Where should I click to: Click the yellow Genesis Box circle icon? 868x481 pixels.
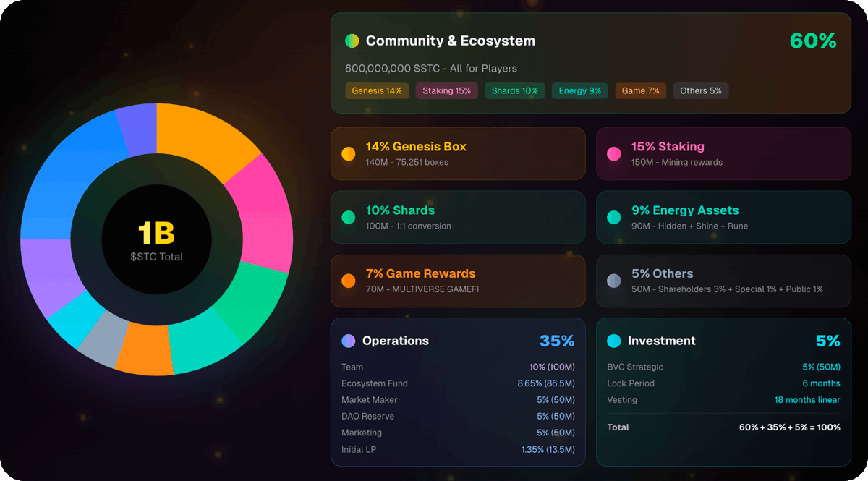click(x=349, y=153)
